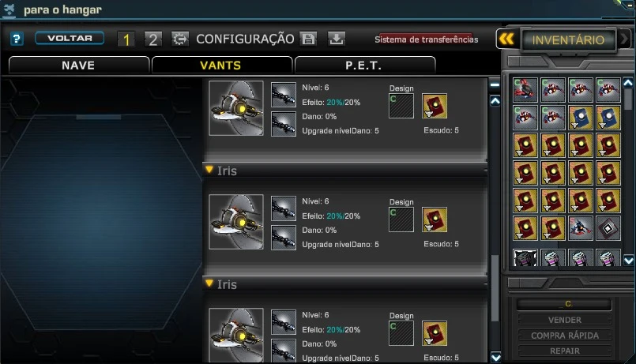The image size is (636, 364).
Task: Select the gray diamond module in inventory
Action: click(x=608, y=228)
